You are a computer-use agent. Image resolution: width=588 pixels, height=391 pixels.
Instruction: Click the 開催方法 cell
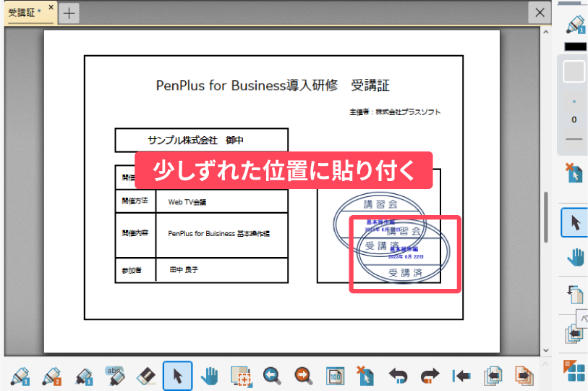[135, 201]
